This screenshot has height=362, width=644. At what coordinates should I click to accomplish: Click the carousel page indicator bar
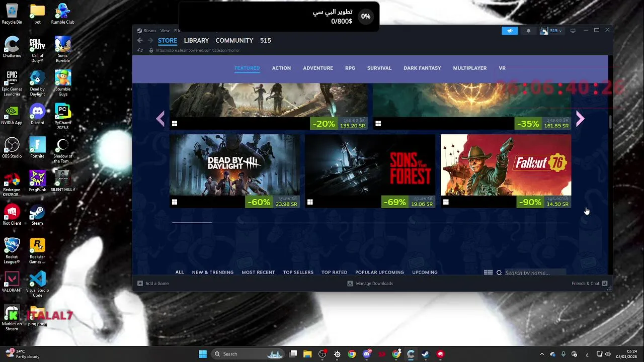click(192, 222)
